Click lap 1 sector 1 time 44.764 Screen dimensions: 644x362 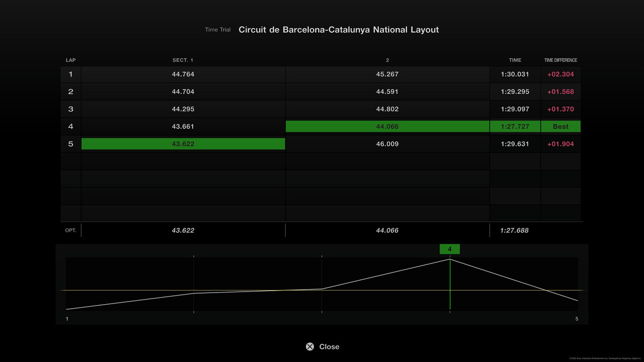(183, 74)
